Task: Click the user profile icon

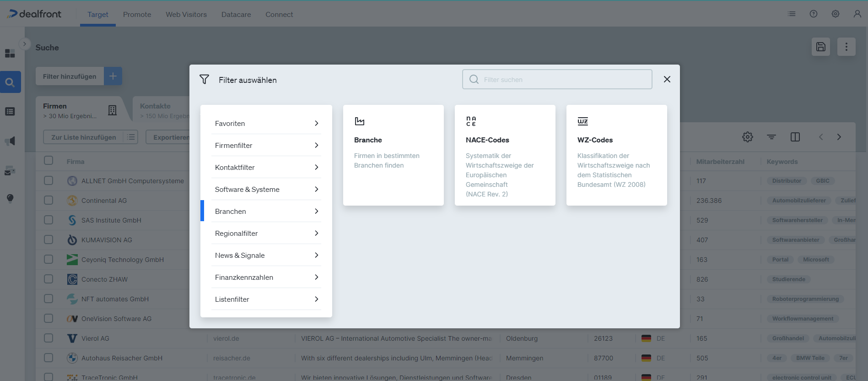Action: coord(857,14)
